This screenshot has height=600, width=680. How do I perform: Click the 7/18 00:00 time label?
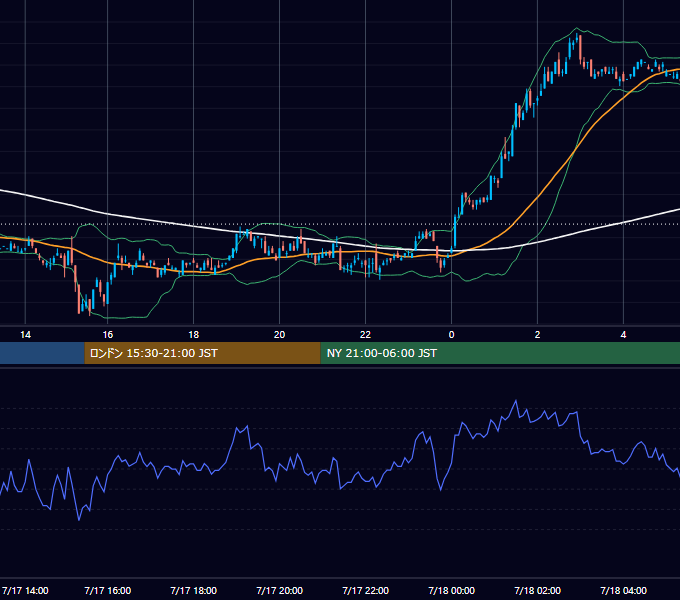tap(451, 591)
